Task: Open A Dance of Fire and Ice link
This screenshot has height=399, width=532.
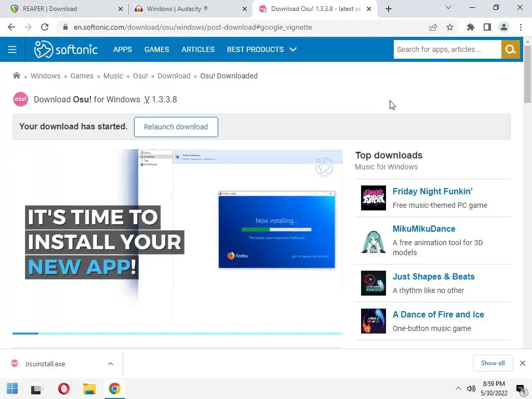Action: pos(438,314)
